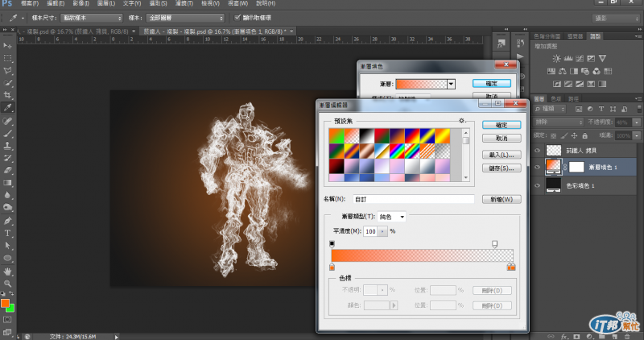644x340 pixels.
Task: Expand the gradient picker arrow in 漸層填色 dialog
Action: coord(452,83)
